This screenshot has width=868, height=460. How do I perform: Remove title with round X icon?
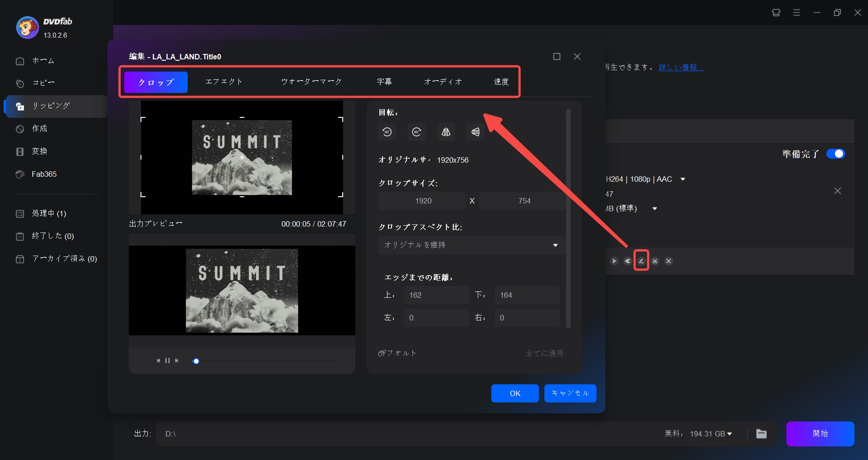[x=669, y=261]
